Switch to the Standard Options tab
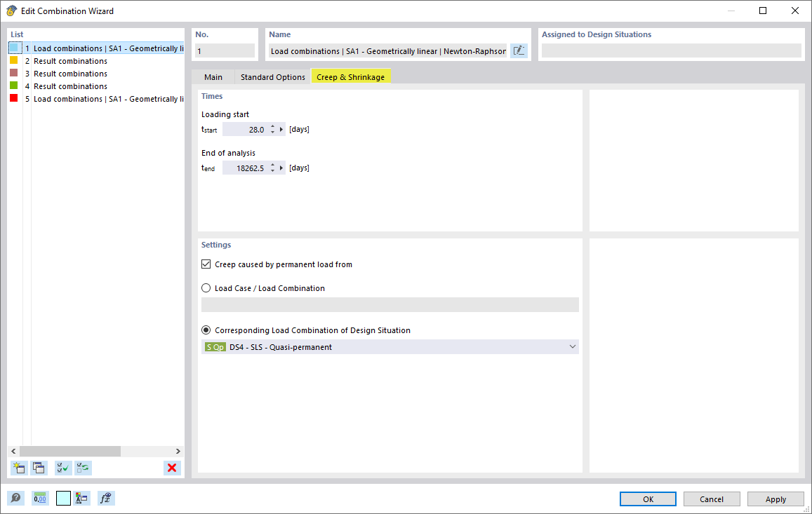812x514 pixels. tap(272, 77)
